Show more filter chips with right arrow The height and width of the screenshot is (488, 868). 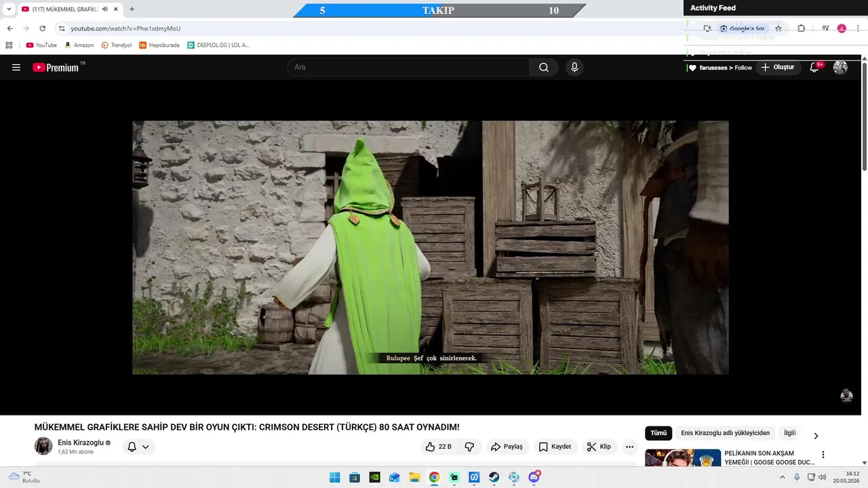(816, 436)
